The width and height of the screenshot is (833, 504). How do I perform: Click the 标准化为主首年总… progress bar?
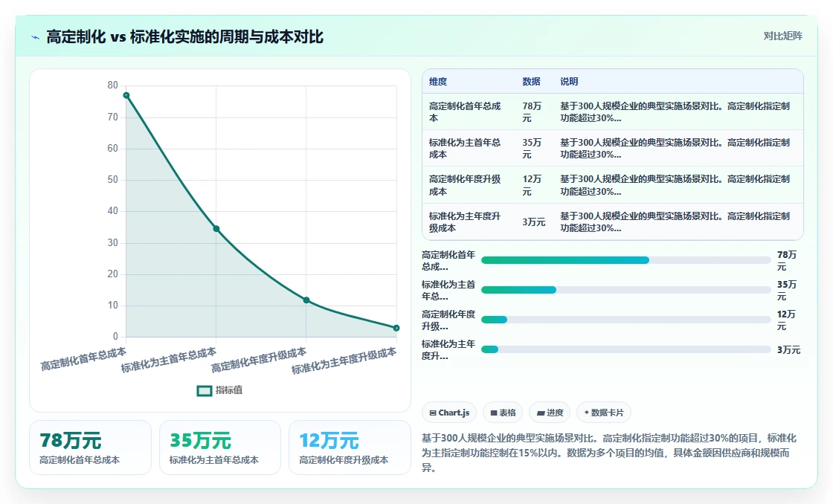coord(625,290)
